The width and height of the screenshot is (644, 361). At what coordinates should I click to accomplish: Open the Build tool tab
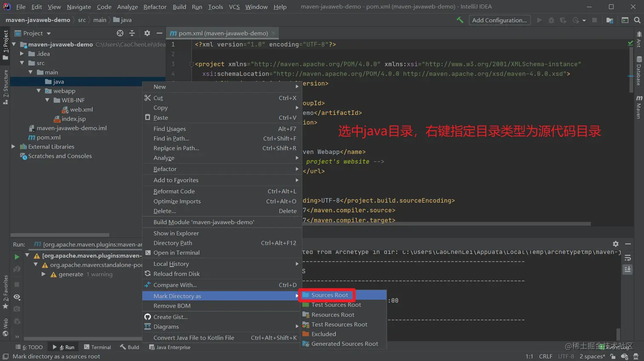pyautogui.click(x=129, y=347)
